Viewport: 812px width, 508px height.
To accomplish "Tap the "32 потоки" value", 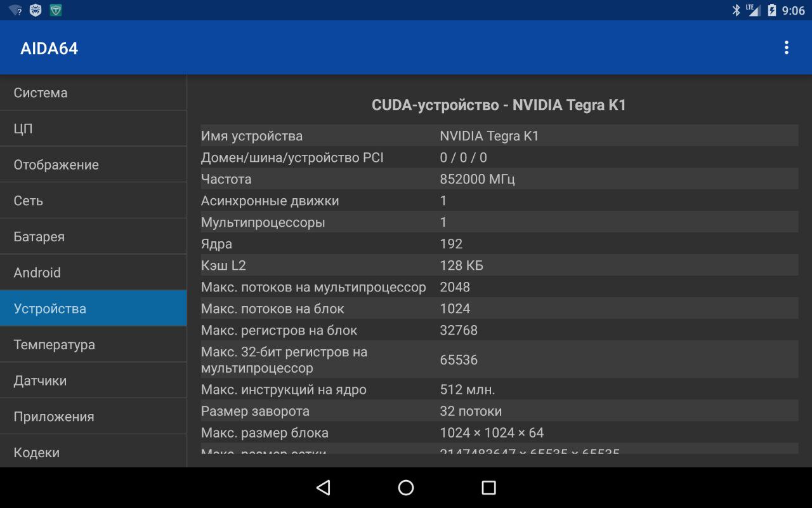I will pyautogui.click(x=471, y=411).
